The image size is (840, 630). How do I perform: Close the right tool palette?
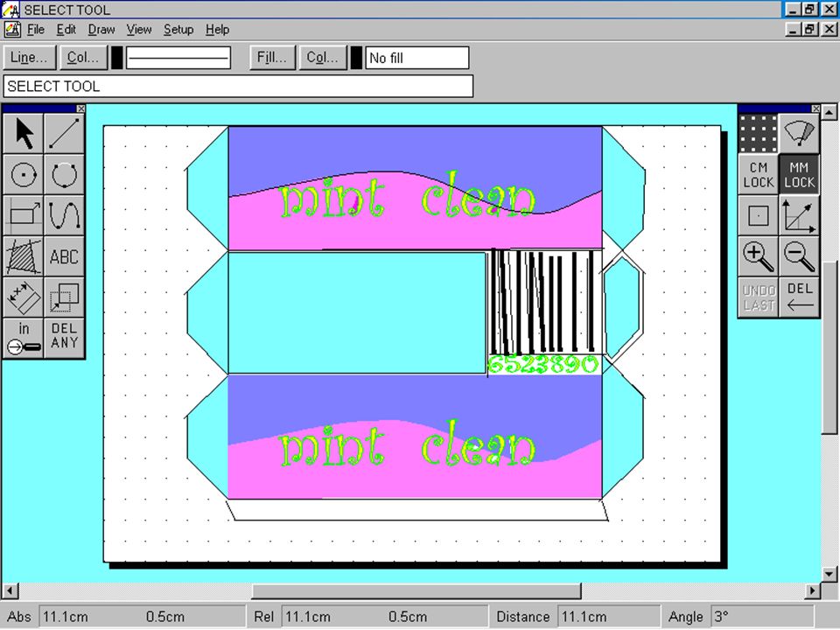[x=815, y=108]
